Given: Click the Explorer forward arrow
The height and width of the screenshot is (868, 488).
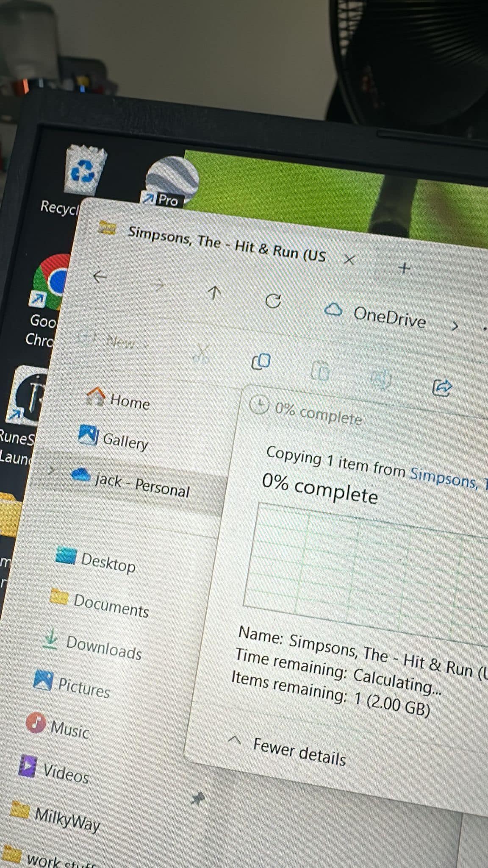Looking at the screenshot, I should coord(157,285).
